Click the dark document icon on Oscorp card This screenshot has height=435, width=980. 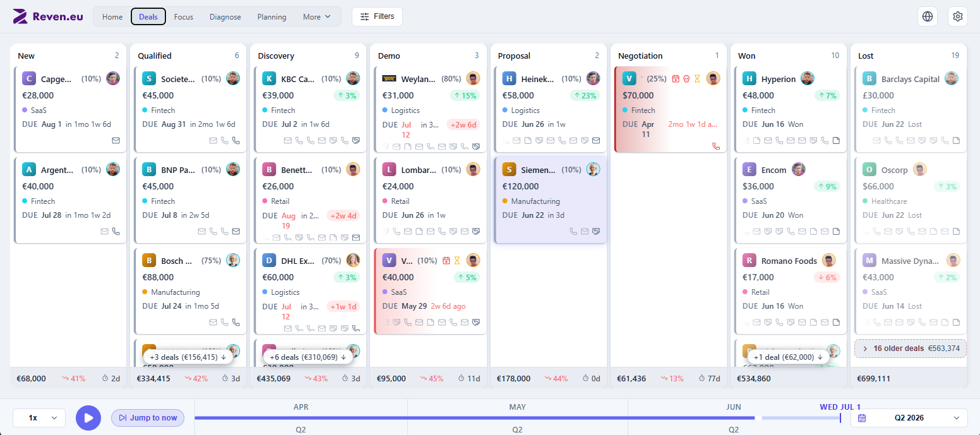coord(955,231)
